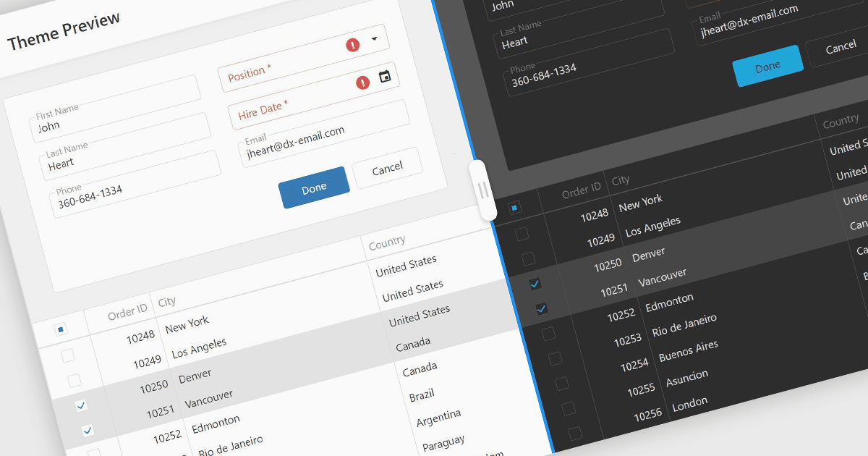Select New York cell in light grid
This screenshot has height=456, width=868.
(x=187, y=324)
